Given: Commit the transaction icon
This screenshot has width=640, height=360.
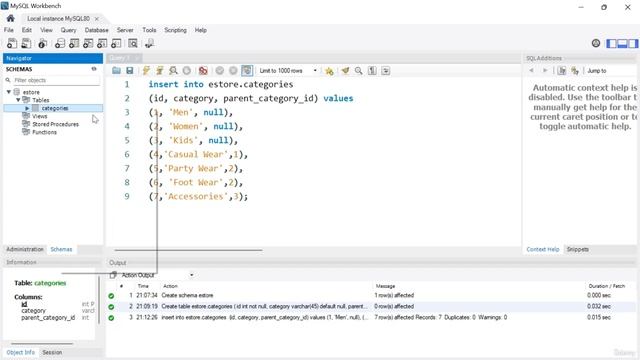Looking at the screenshot, I should tap(220, 71).
